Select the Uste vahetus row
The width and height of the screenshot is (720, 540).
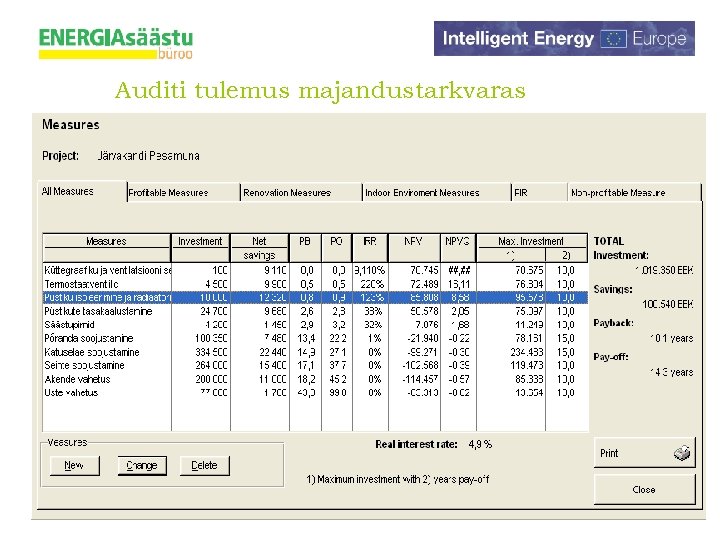tap(315, 393)
